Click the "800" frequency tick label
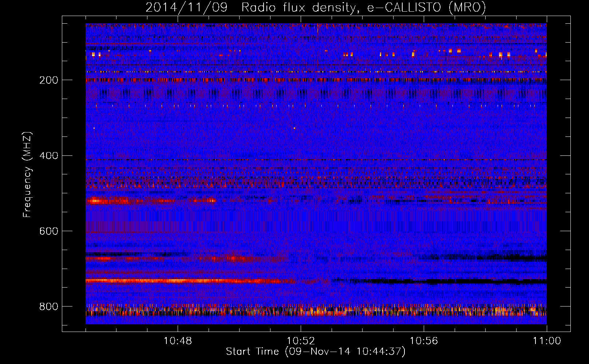The width and height of the screenshot is (589, 364). [49, 306]
